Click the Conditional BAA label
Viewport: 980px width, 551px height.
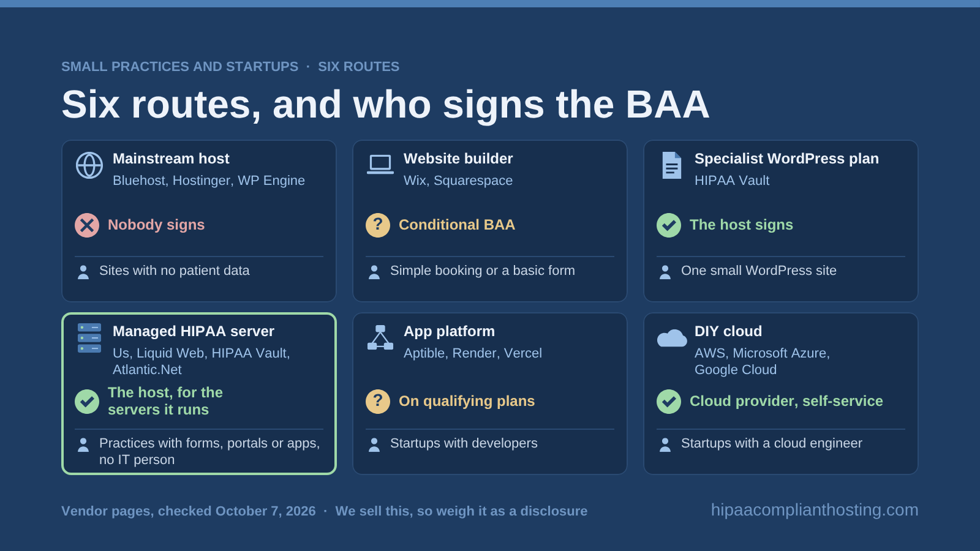coord(457,225)
